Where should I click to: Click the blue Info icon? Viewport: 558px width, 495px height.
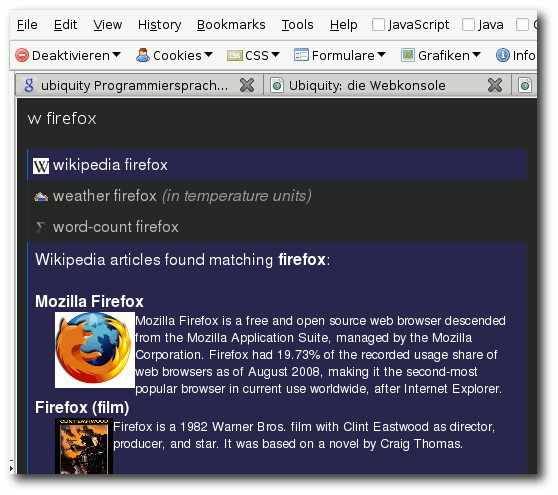502,55
